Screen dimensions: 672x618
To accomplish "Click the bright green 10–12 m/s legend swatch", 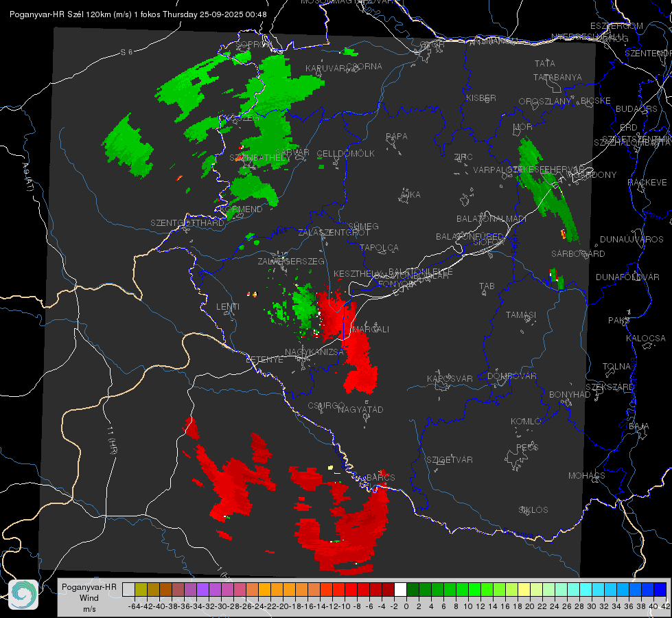I will point(474,589).
